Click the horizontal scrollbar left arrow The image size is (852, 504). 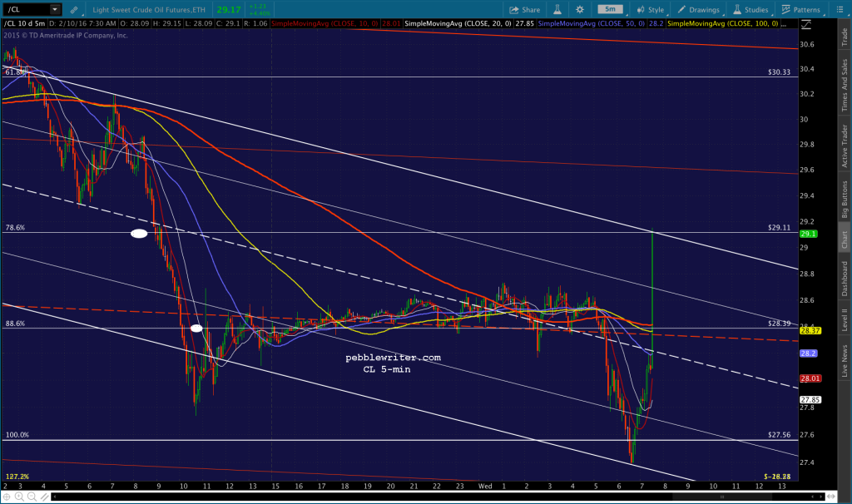pyautogui.click(x=55, y=497)
